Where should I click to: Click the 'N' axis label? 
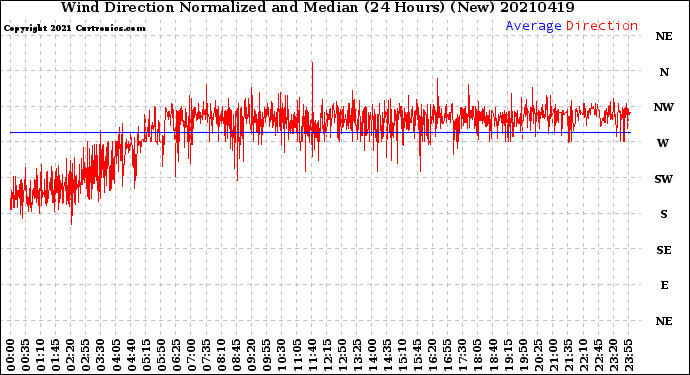coord(664,72)
